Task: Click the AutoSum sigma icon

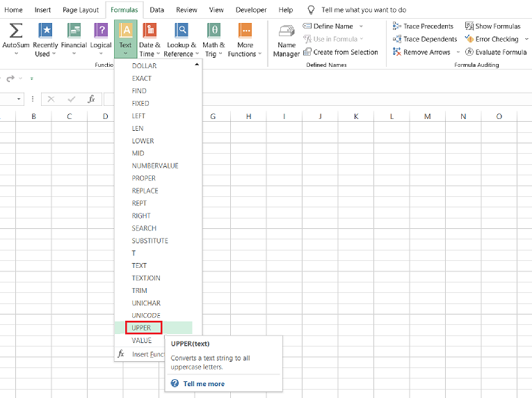Action: 15,31
